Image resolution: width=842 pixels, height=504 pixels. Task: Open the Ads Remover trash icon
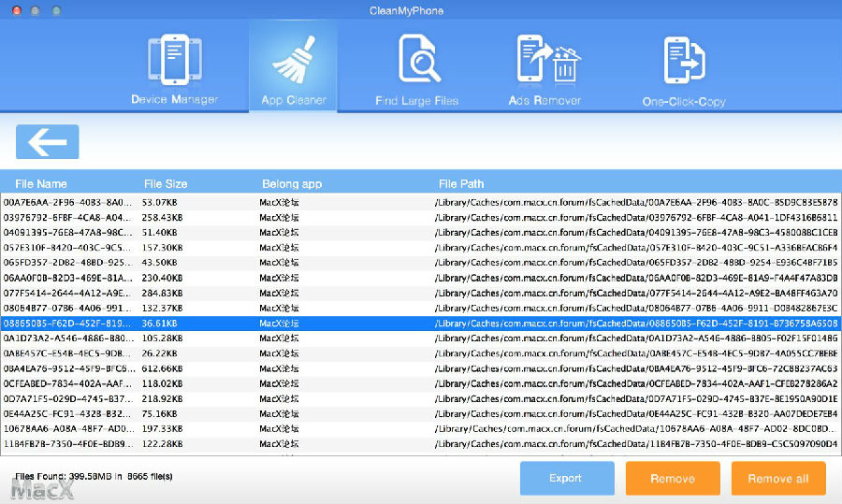click(x=544, y=58)
